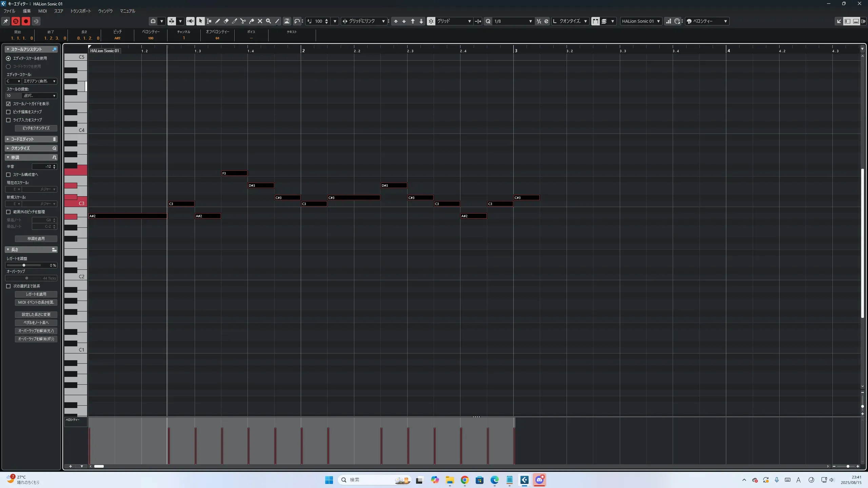
Task: Open the エオリアン scale type dropdown
Action: [39, 81]
